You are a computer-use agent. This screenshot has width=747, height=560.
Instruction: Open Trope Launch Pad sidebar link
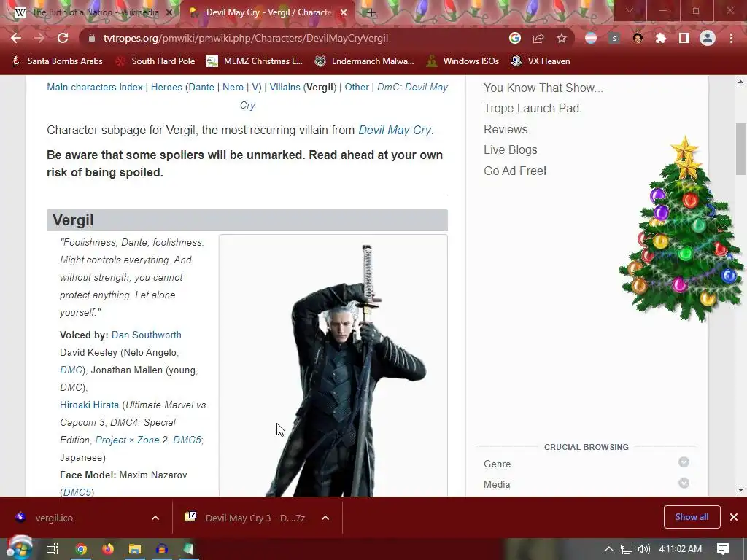[531, 108]
